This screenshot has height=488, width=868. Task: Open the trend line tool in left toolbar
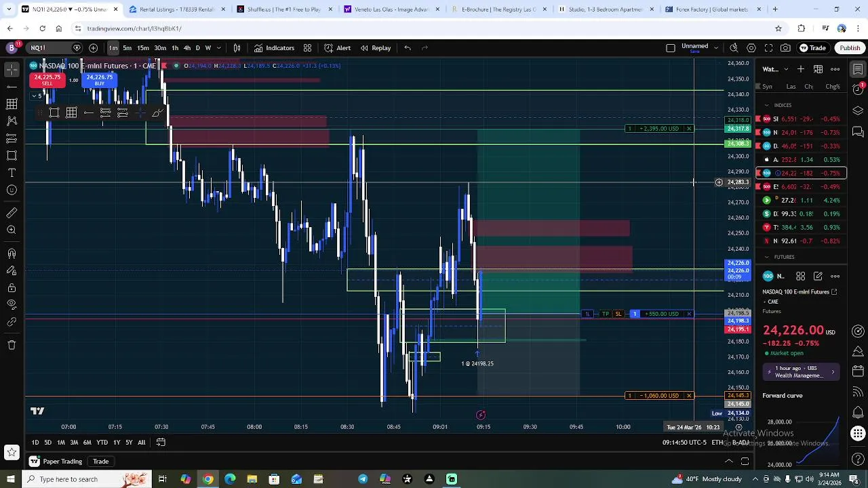pos(12,87)
